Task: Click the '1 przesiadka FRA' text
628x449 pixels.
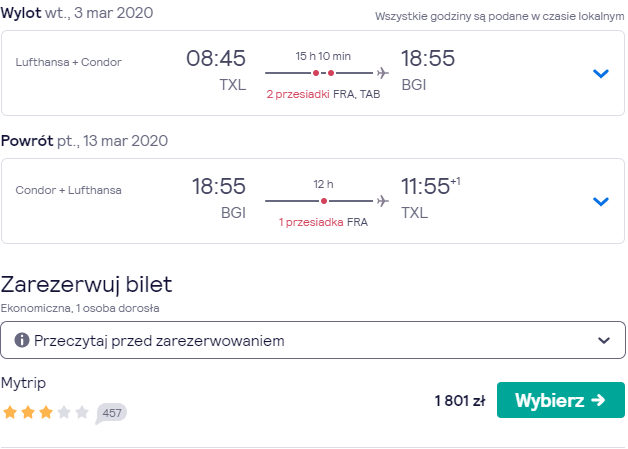Action: [x=323, y=222]
